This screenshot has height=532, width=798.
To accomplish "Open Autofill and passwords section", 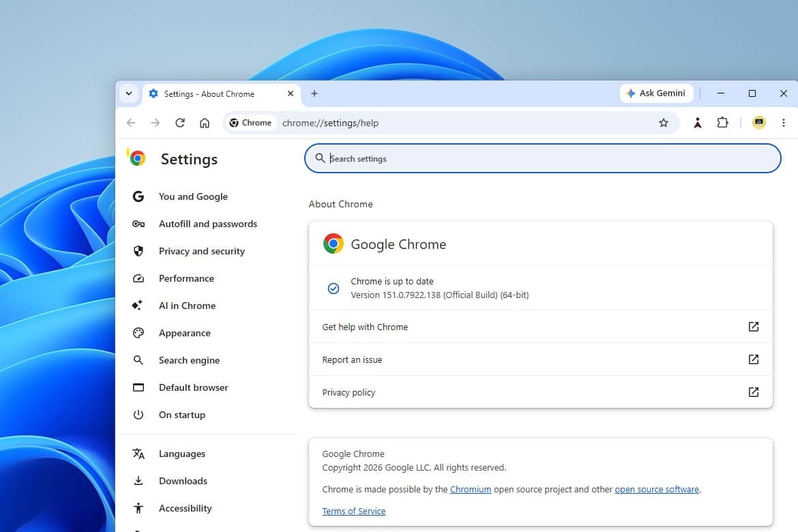I will (x=207, y=224).
